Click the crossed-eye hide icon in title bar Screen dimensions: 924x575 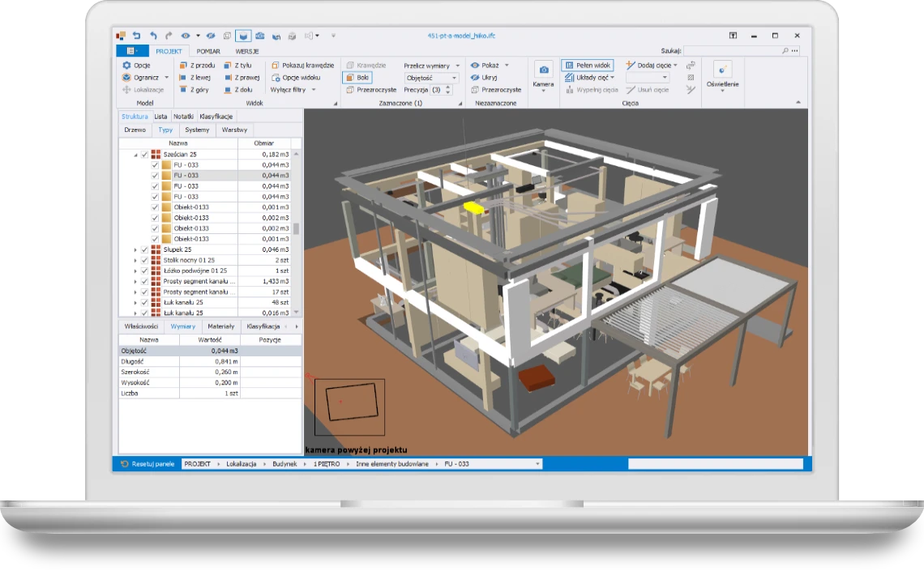tap(211, 36)
